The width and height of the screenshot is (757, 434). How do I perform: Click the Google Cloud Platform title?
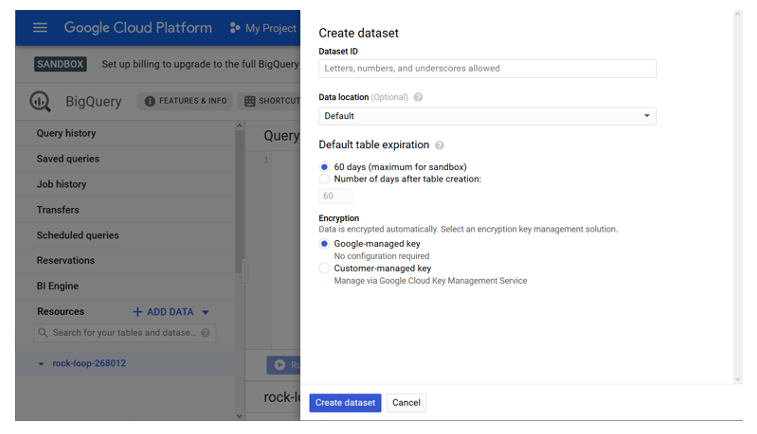point(138,28)
